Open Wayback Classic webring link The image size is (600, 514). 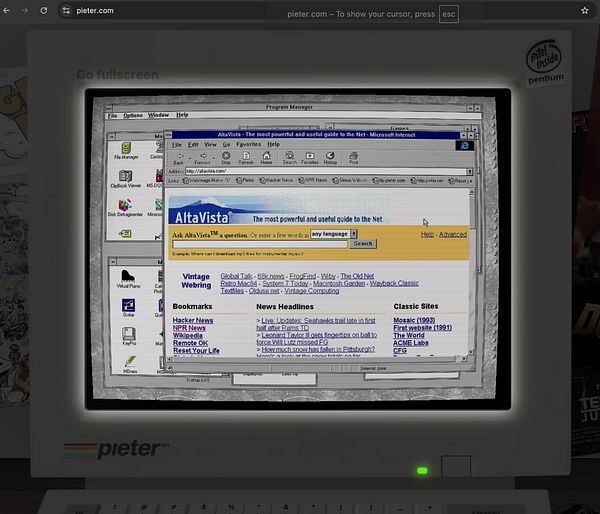[394, 283]
